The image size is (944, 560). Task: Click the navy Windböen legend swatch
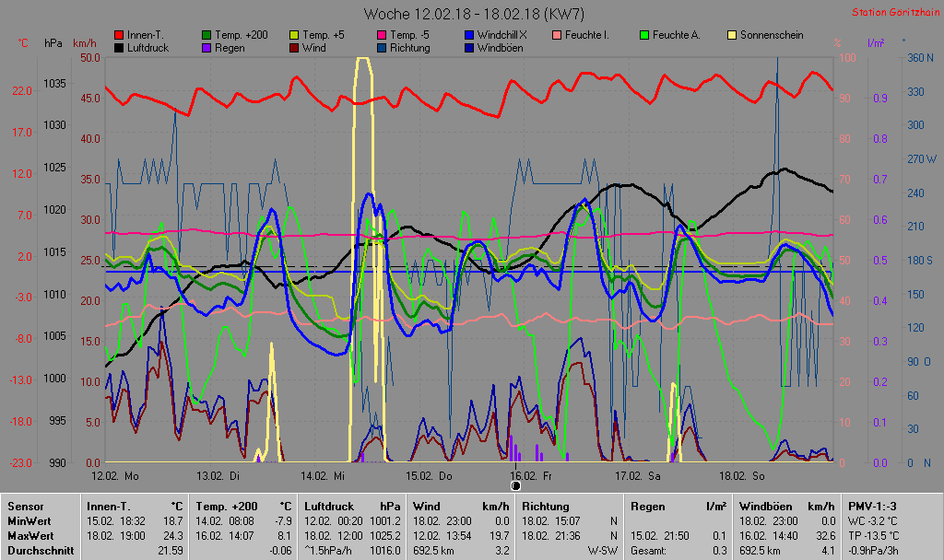469,48
